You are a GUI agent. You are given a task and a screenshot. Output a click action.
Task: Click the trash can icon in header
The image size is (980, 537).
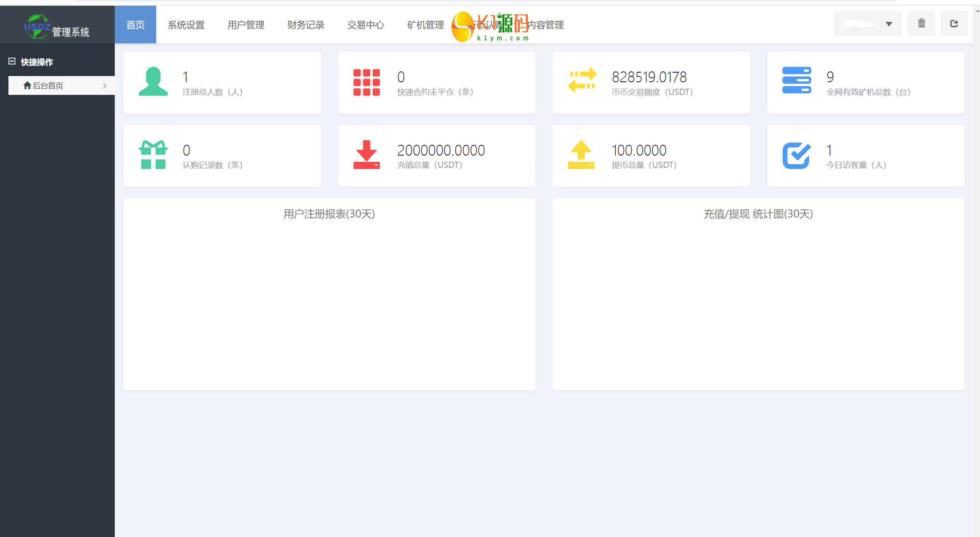point(921,24)
